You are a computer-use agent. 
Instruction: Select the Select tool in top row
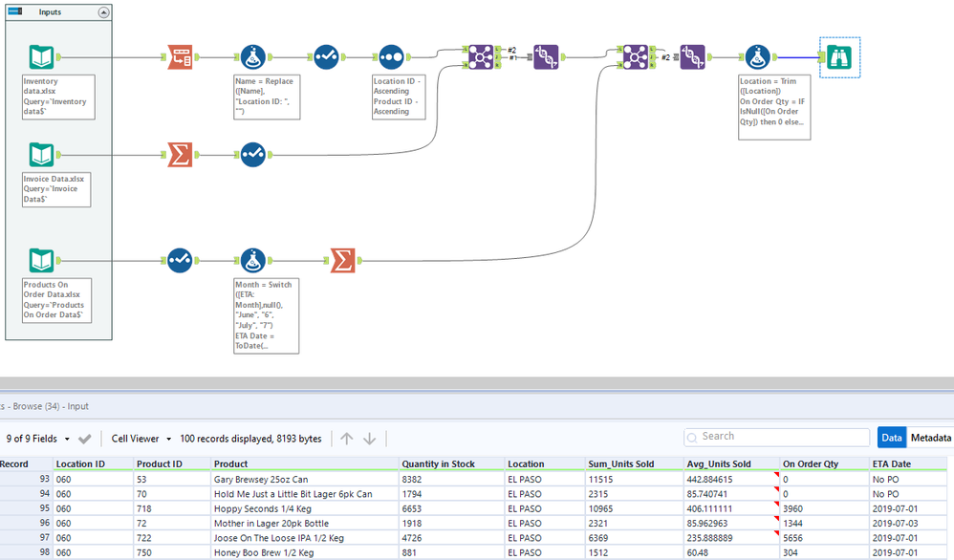click(x=326, y=57)
